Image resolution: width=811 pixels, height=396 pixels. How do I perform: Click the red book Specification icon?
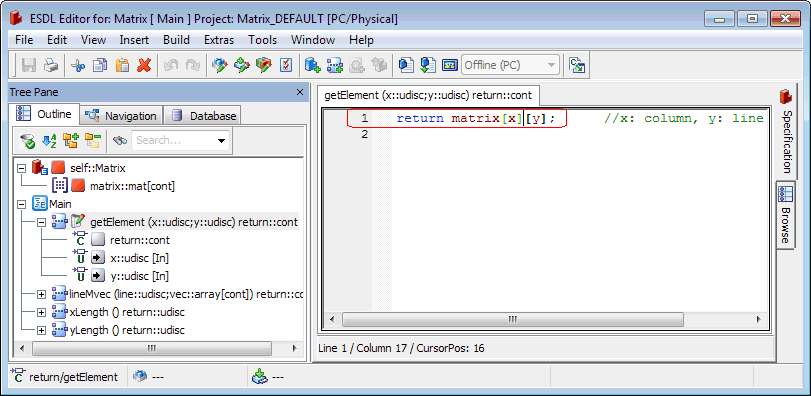786,97
